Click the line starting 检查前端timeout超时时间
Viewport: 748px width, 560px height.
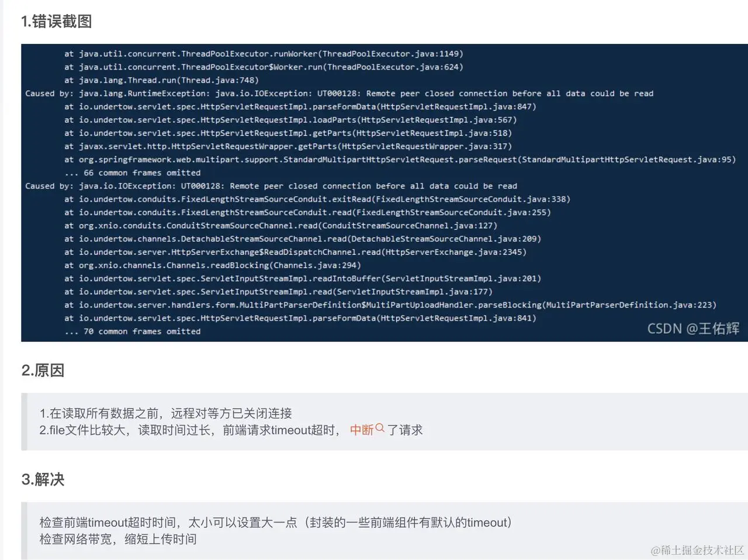pos(276,523)
